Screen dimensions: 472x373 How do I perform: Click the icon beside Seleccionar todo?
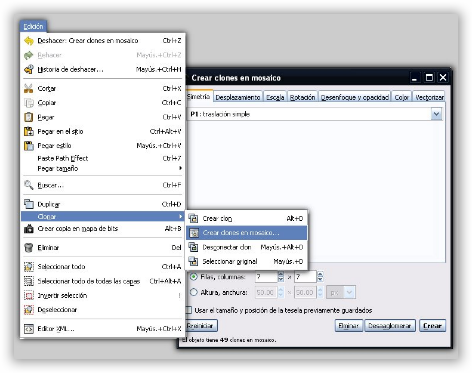tap(29, 267)
